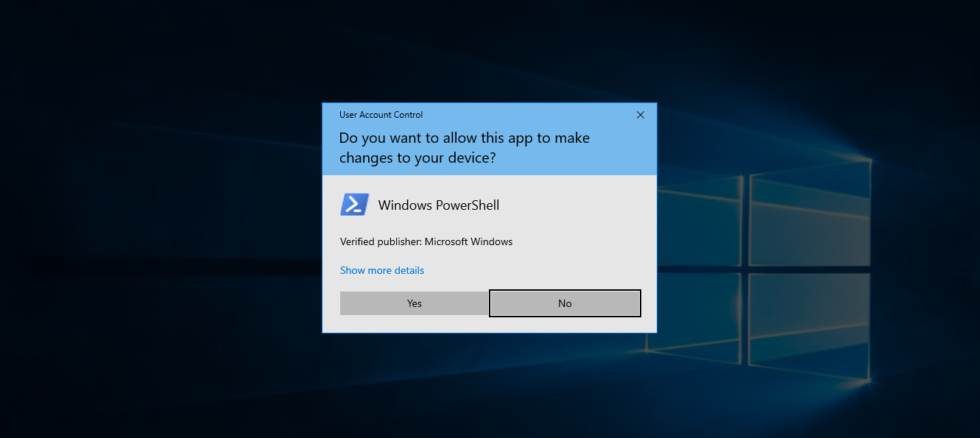Click Yes to allow Windows PowerShell
The image size is (980, 438).
click(414, 303)
